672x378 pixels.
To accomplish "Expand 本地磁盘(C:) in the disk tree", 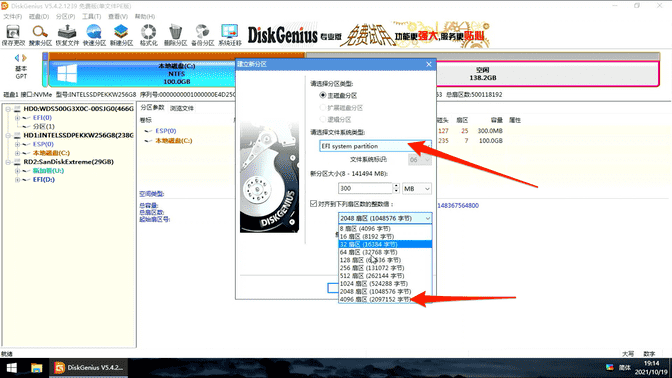I will point(17,153).
